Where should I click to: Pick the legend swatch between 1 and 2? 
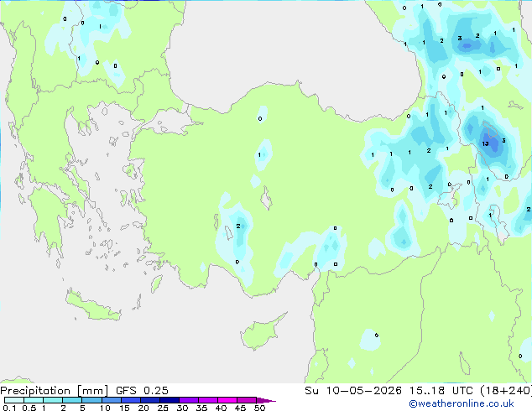click(x=53, y=400)
